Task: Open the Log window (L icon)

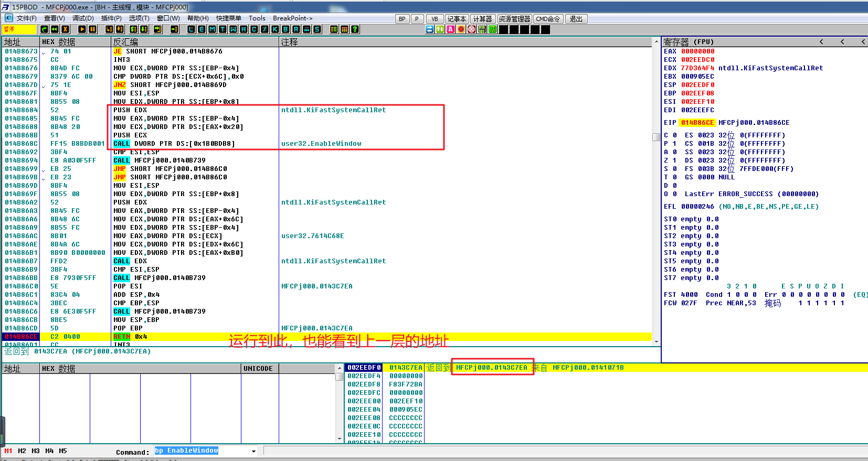Action: coord(192,29)
